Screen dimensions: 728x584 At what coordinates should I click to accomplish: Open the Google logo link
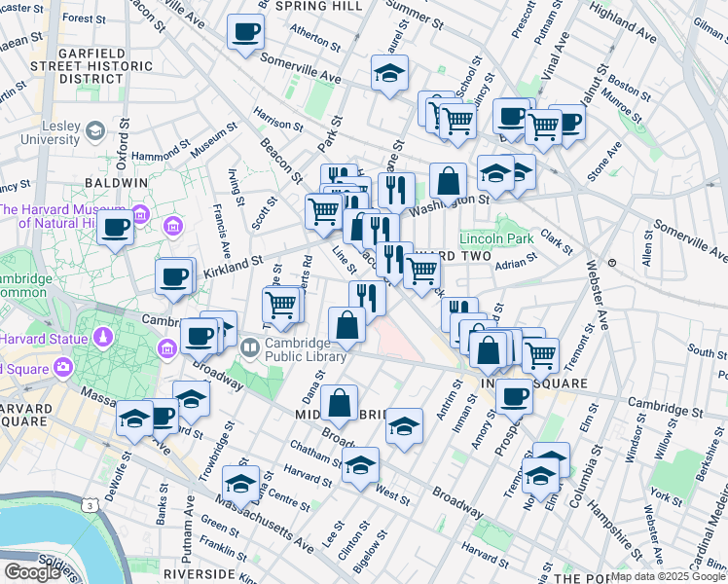click(x=33, y=573)
